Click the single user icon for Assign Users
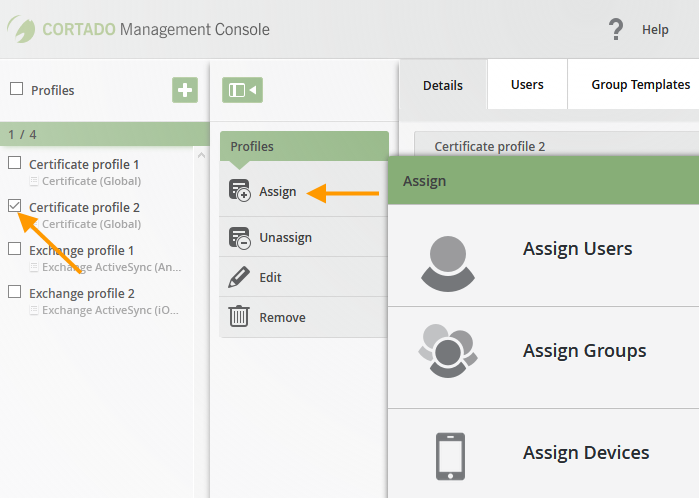 point(448,264)
